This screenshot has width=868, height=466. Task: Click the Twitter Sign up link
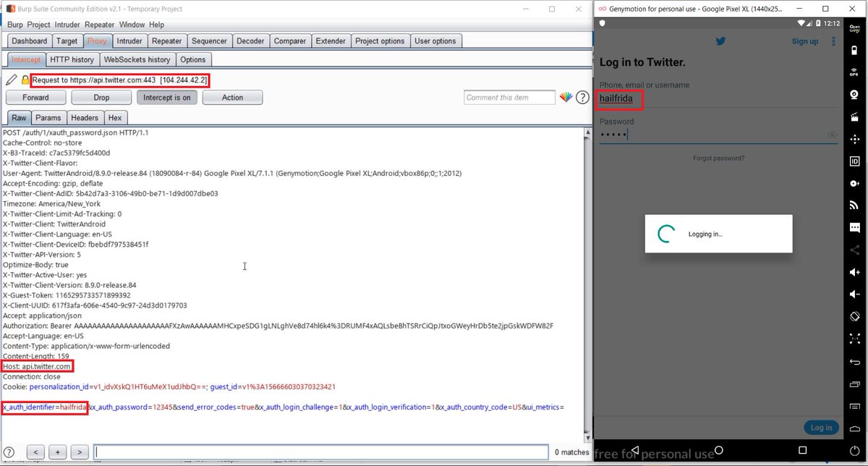click(804, 41)
